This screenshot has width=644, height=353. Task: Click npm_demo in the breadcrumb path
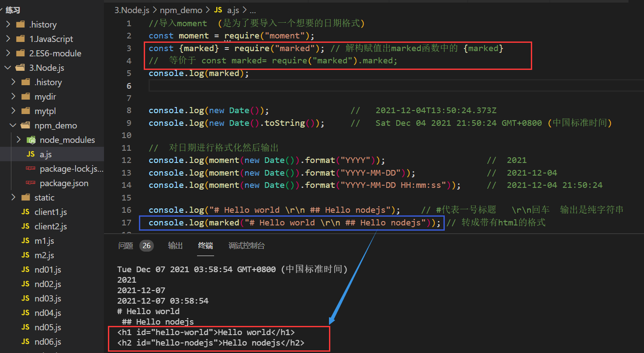click(181, 10)
